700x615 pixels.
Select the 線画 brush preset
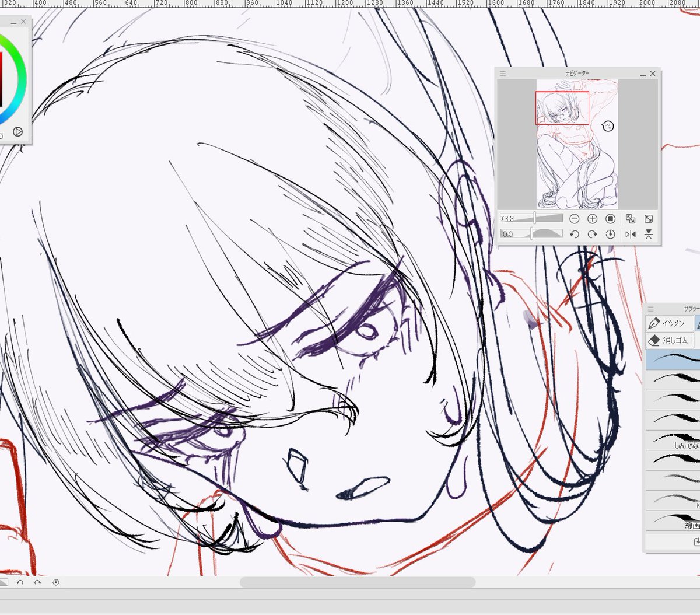(x=673, y=520)
